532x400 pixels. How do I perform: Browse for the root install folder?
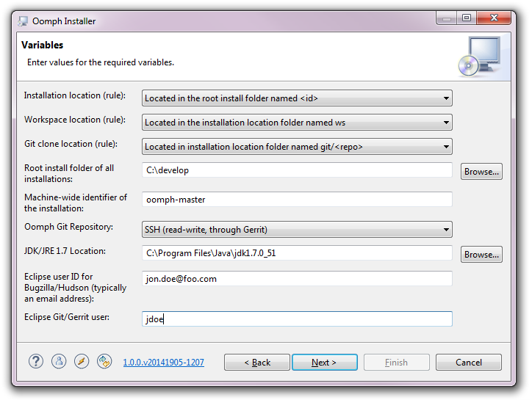(x=481, y=172)
